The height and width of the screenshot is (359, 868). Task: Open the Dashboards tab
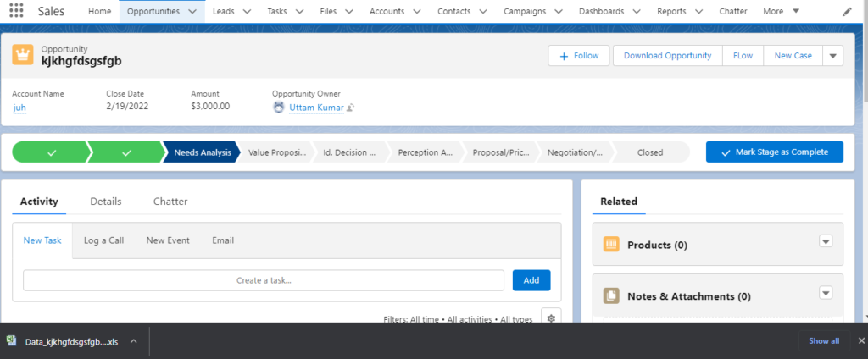click(x=602, y=11)
